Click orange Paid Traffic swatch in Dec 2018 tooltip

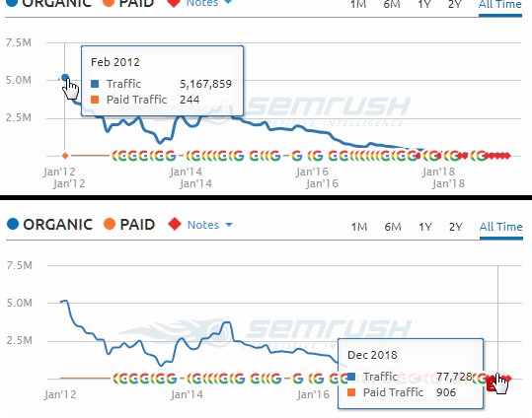coord(351,392)
